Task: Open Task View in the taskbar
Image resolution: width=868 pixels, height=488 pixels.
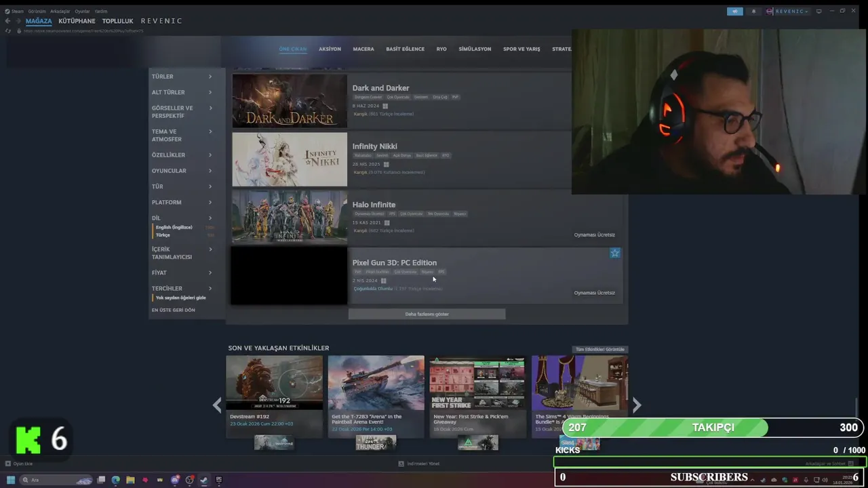Action: point(101,480)
